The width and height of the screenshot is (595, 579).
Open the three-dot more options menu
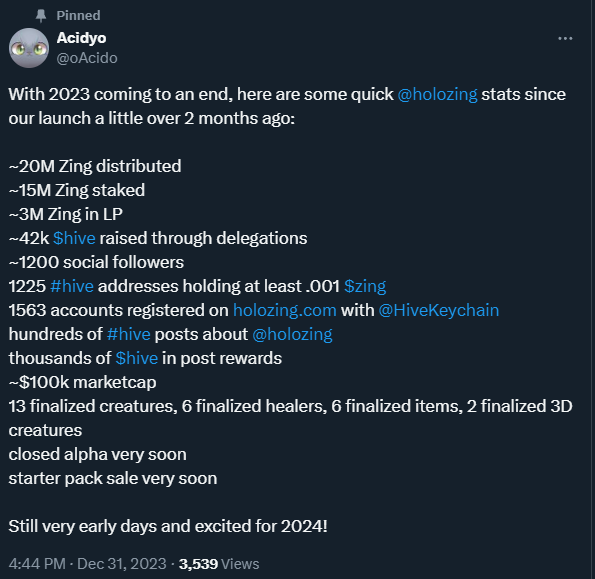coord(565,38)
